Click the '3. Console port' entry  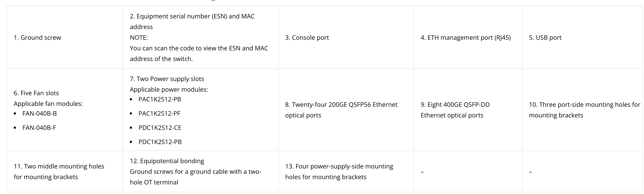(307, 38)
